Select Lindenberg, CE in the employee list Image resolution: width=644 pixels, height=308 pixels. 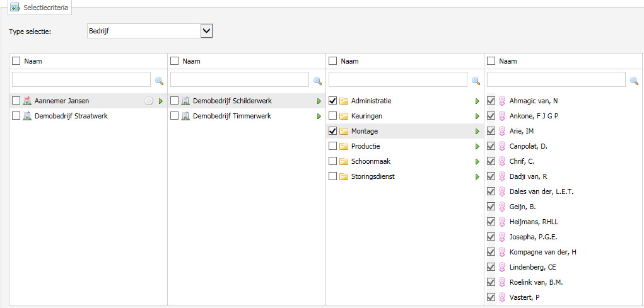(x=563, y=267)
